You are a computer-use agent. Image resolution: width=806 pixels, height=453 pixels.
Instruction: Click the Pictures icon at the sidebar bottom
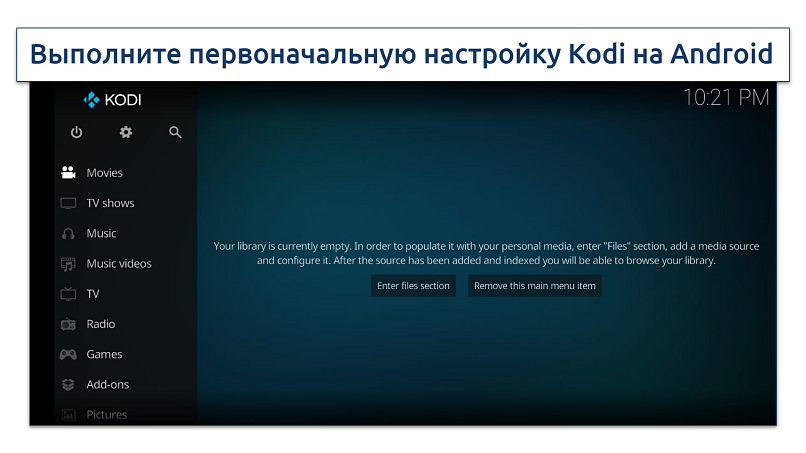68,414
